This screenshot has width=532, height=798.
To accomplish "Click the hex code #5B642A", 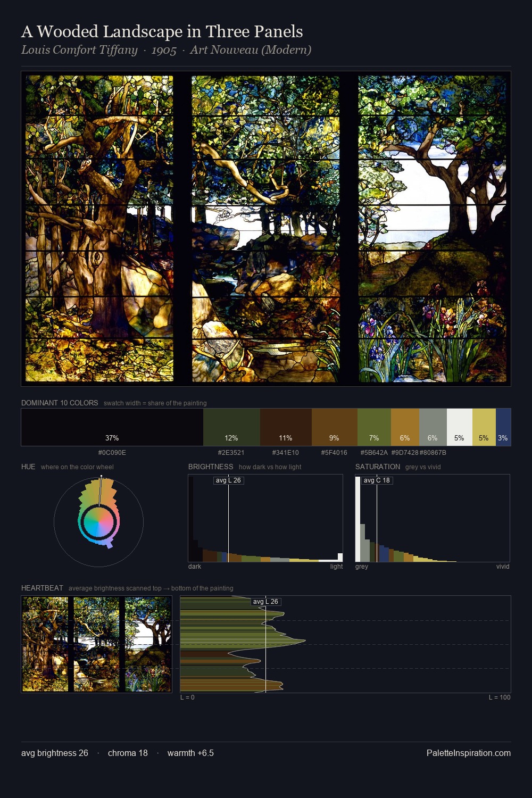I will coord(374,453).
